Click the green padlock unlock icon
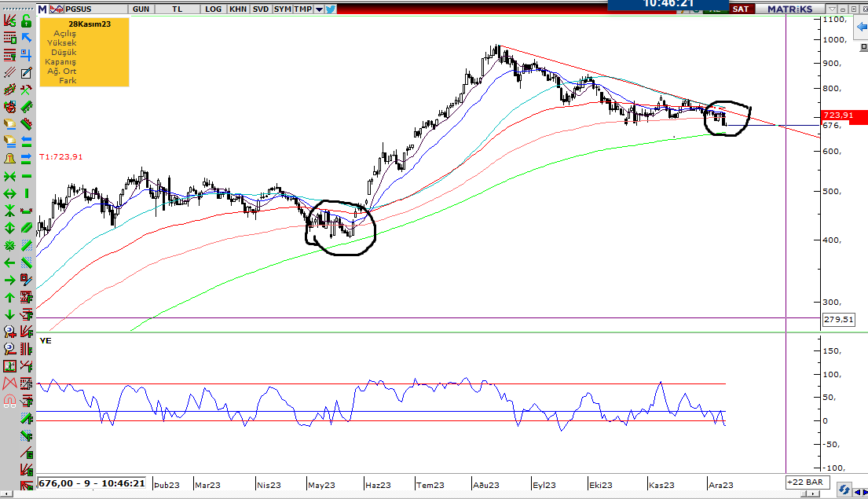 [x=26, y=21]
